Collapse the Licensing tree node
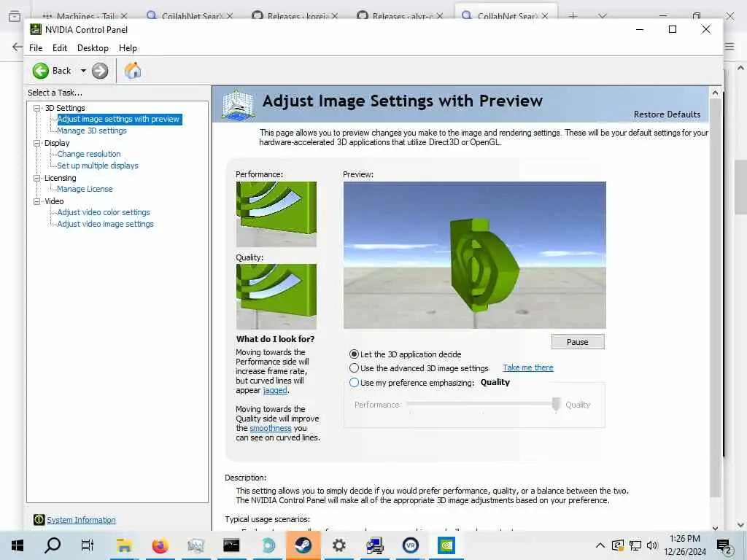The image size is (747, 560). pos(36,178)
